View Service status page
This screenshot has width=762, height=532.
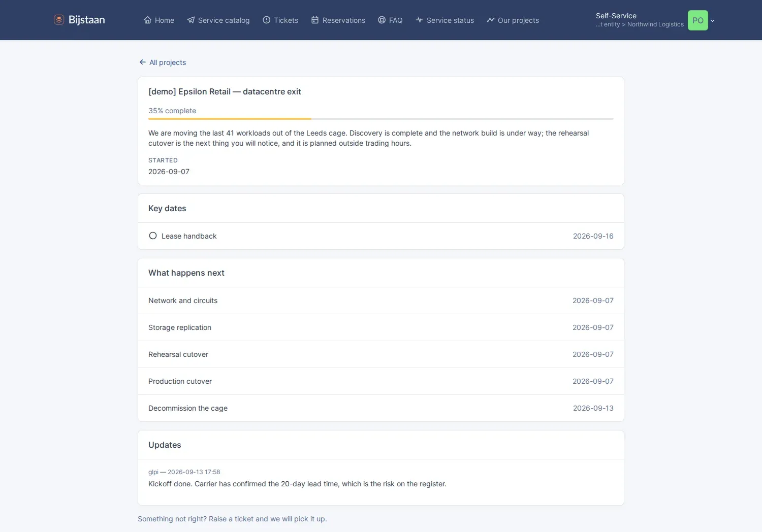point(445,20)
